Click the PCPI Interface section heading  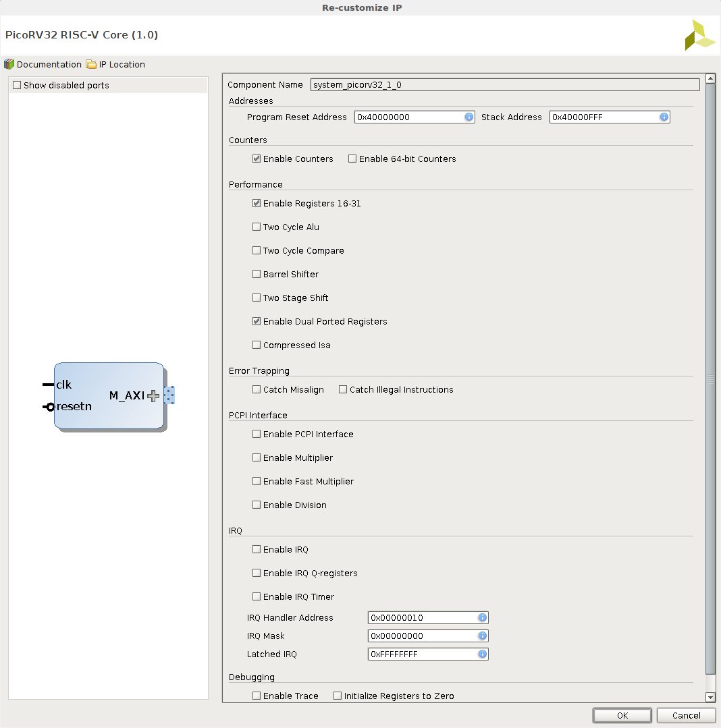[x=258, y=415]
